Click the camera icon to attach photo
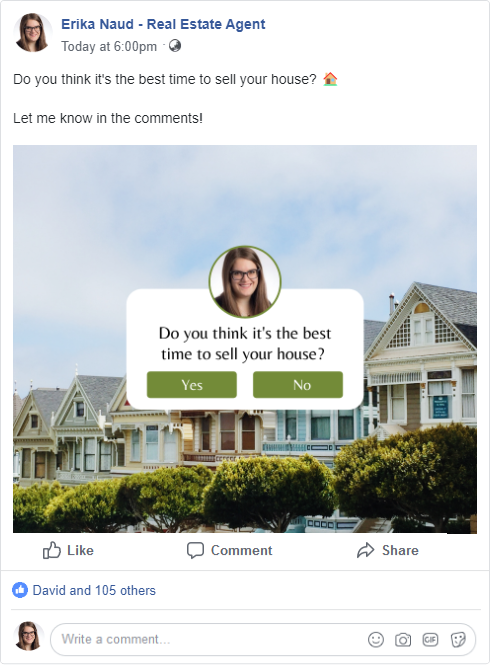The image size is (490, 665). click(x=403, y=640)
